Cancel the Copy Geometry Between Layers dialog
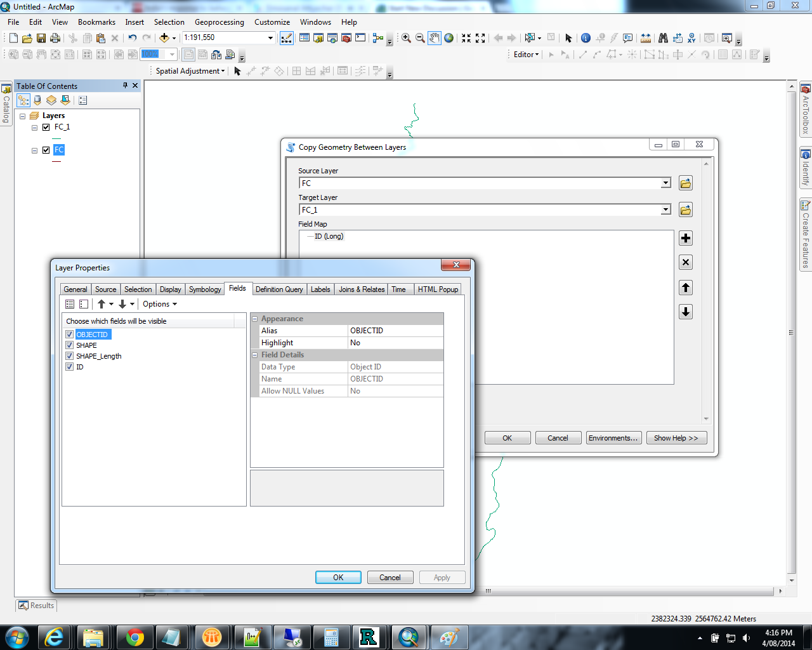 pyautogui.click(x=558, y=438)
